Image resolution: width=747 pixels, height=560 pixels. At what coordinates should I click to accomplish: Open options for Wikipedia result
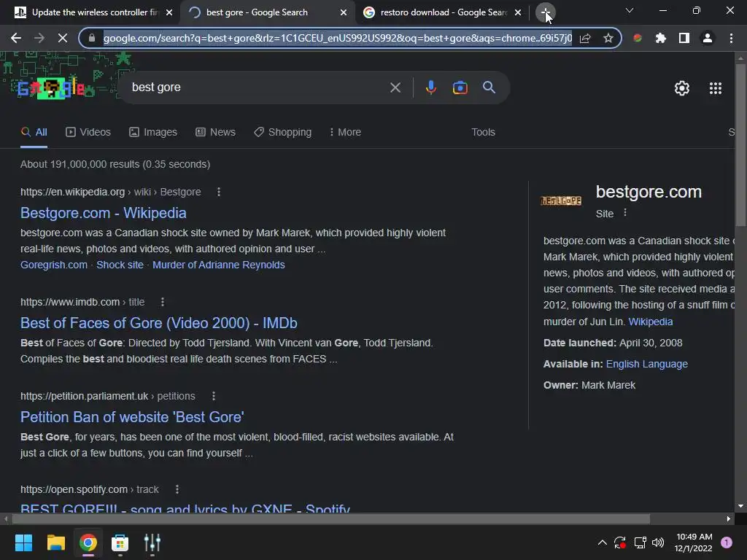219,192
